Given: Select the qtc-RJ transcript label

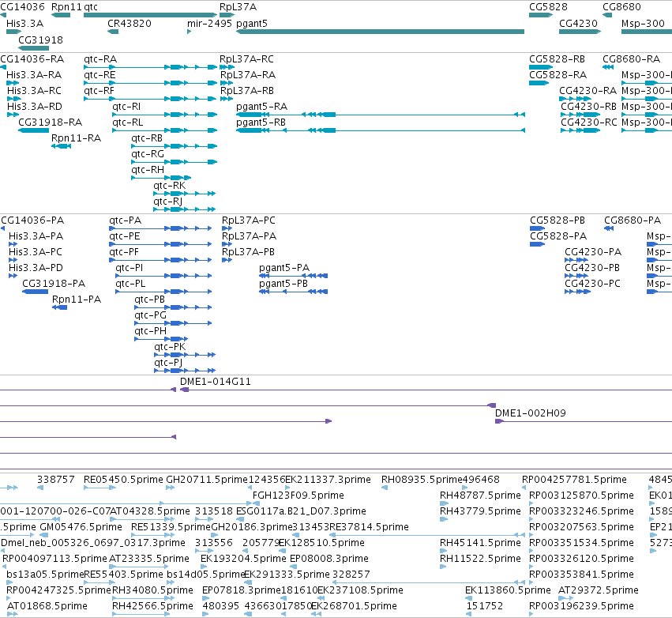Looking at the screenshot, I should [168, 202].
